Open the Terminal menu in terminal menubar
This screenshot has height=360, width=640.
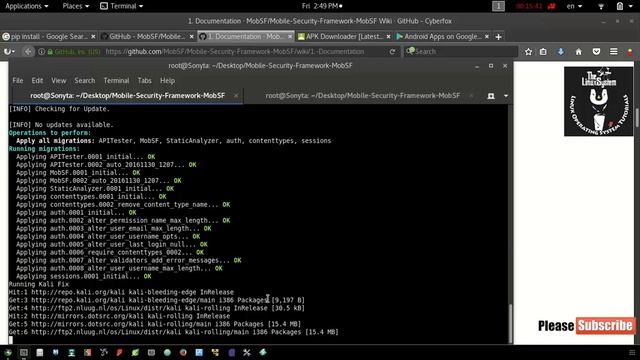tap(116, 80)
